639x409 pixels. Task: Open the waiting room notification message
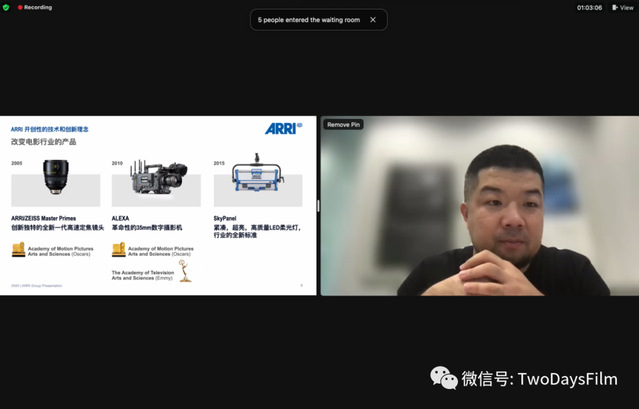point(310,19)
